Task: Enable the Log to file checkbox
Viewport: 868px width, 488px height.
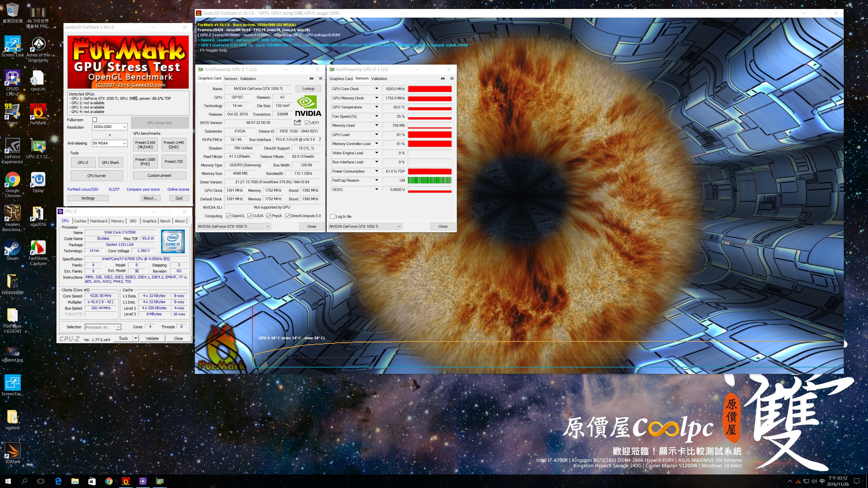Action: pos(333,217)
